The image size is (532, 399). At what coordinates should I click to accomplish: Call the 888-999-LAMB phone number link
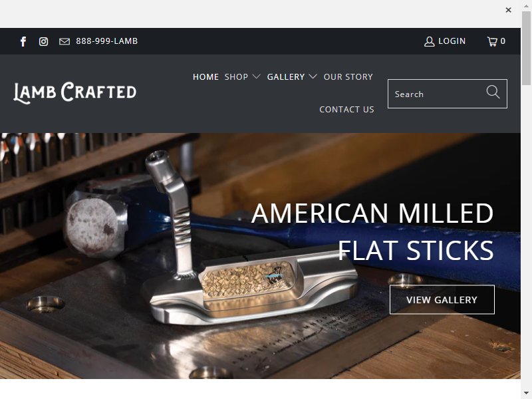tap(107, 41)
